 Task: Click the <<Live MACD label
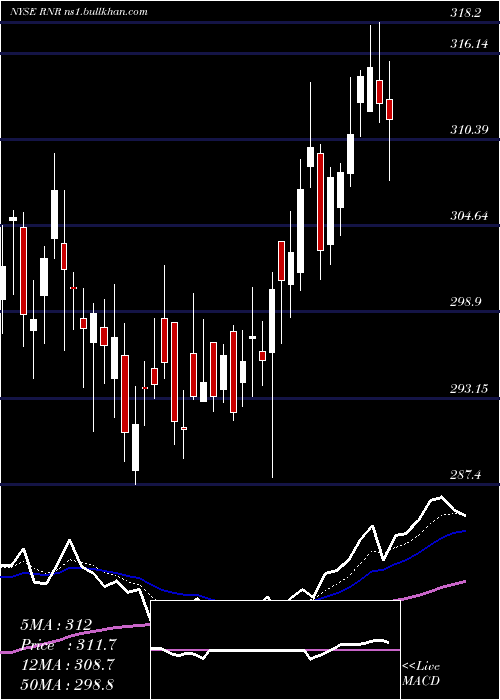click(x=421, y=673)
